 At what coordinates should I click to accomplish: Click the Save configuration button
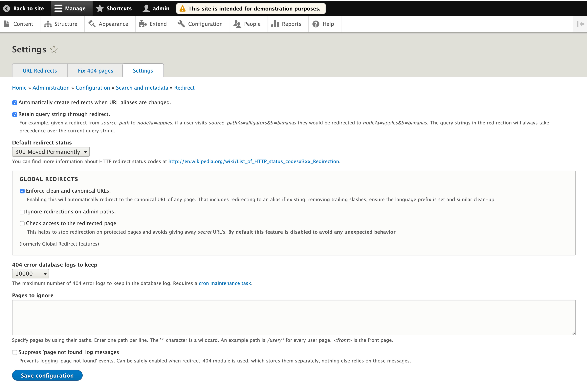click(47, 375)
